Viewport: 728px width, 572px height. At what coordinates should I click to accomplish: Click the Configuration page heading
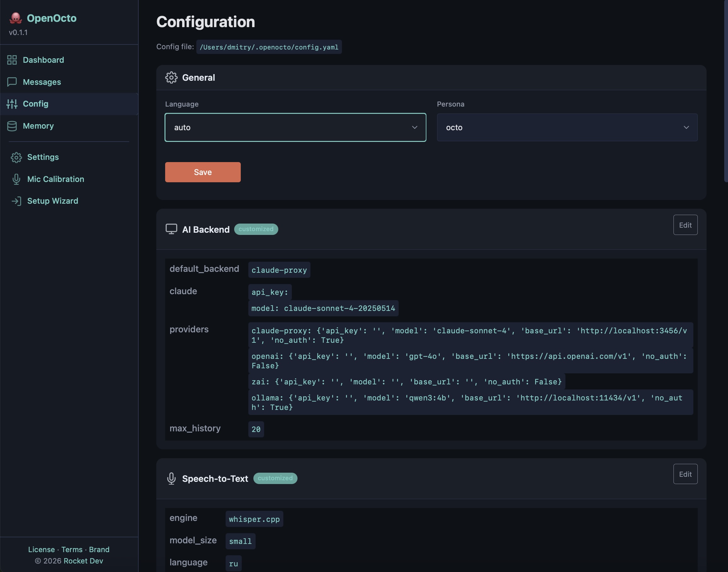tap(205, 22)
